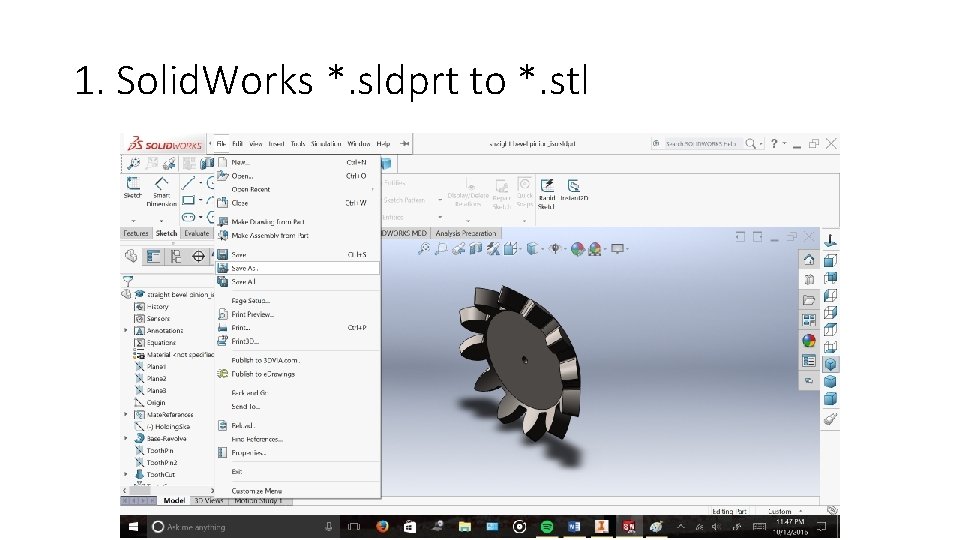
Task: Expand the Annotations tree node
Action: click(126, 331)
